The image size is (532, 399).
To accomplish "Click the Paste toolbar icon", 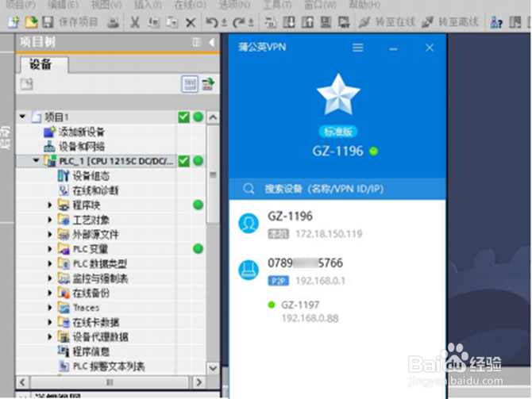I will pyautogui.click(x=172, y=23).
